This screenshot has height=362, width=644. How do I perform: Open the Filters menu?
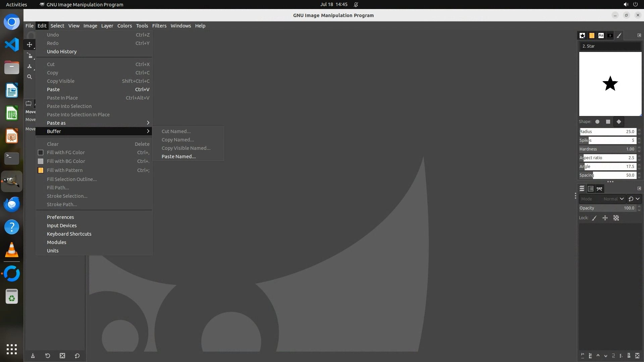click(x=159, y=26)
